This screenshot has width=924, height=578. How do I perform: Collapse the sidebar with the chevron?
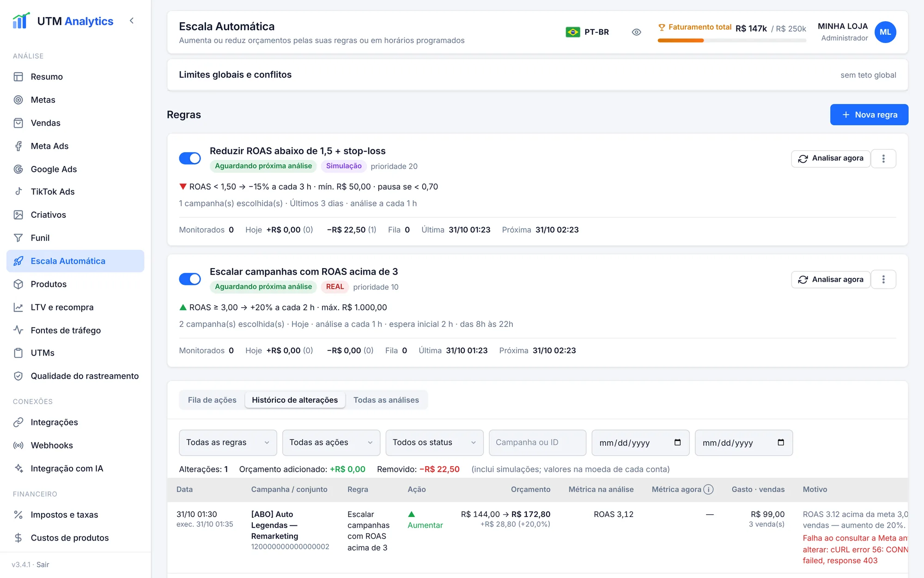[x=132, y=21]
